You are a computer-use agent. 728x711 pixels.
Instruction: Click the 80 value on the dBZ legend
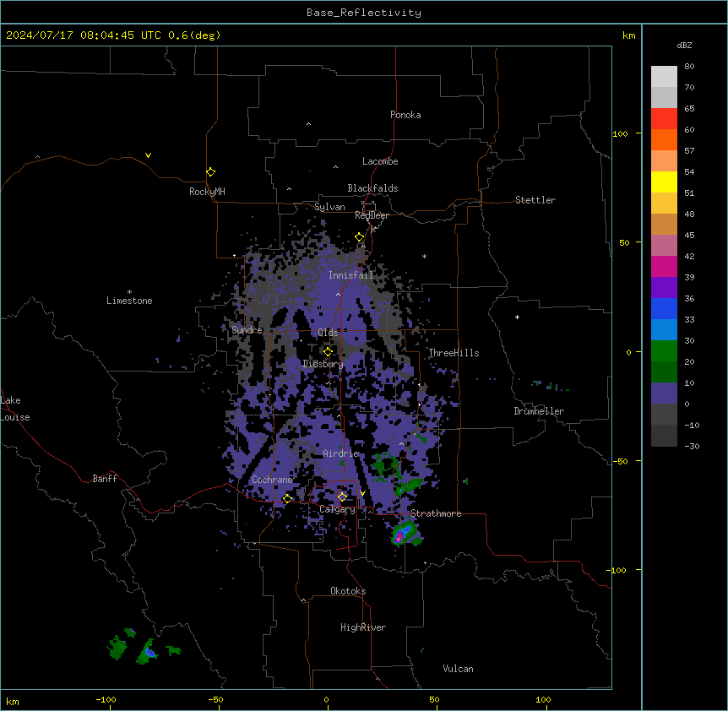[689, 67]
